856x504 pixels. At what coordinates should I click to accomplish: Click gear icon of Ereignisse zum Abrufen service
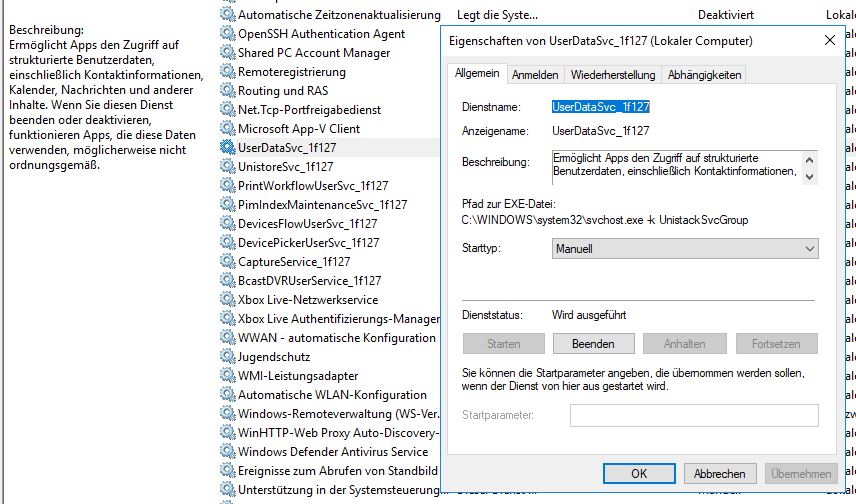227,471
